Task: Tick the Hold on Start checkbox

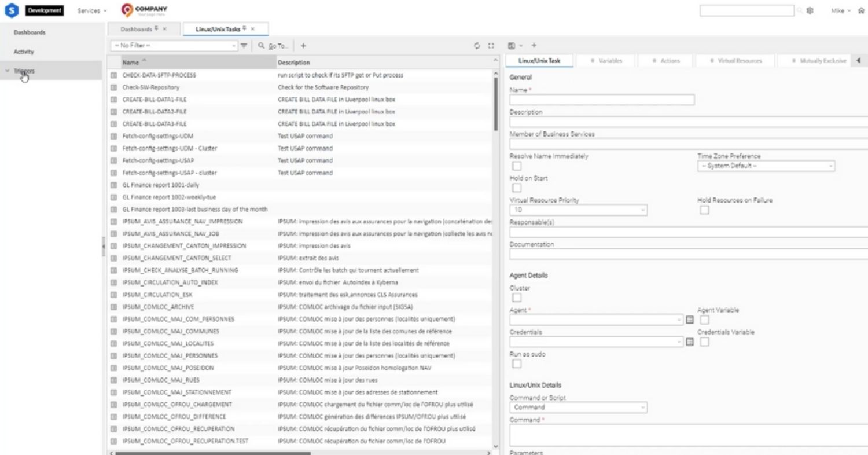Action: click(x=517, y=188)
